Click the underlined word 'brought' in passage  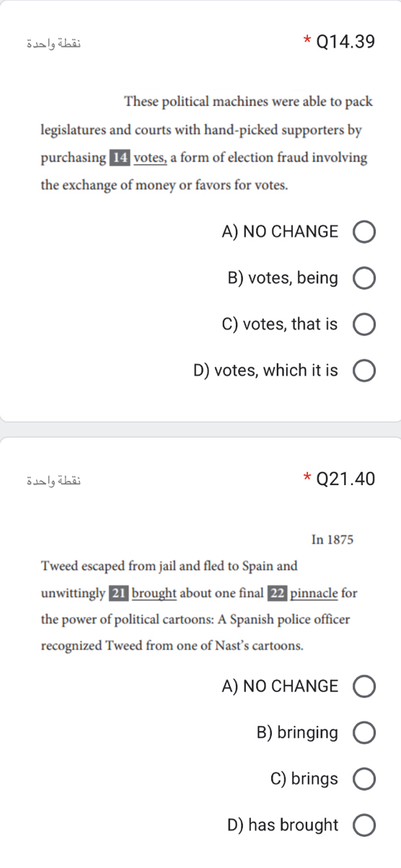[154, 593]
